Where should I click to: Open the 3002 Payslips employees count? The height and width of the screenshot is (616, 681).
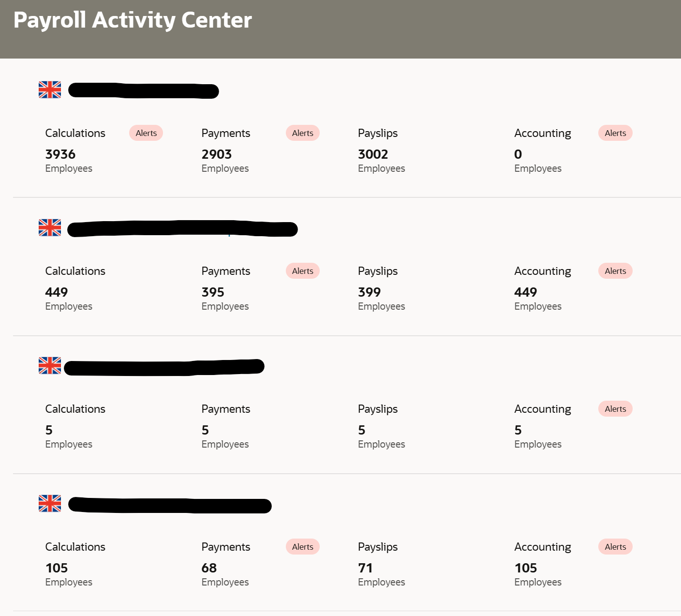[372, 154]
